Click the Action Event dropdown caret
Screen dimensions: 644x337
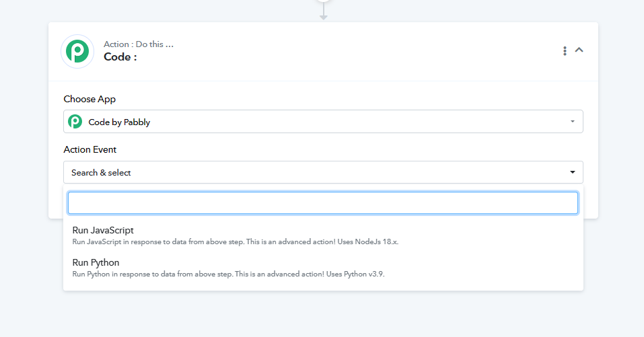tap(573, 172)
